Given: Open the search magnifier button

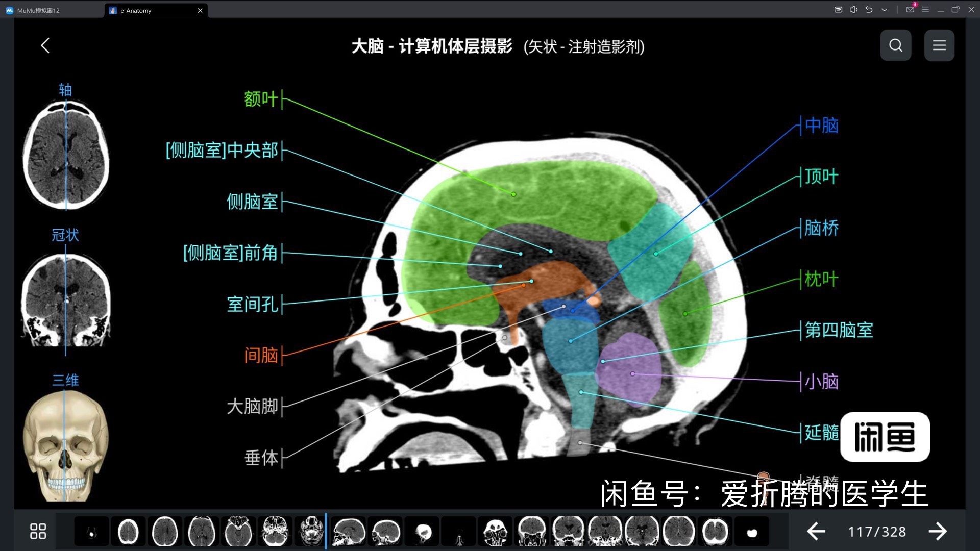Looking at the screenshot, I should pyautogui.click(x=895, y=45).
